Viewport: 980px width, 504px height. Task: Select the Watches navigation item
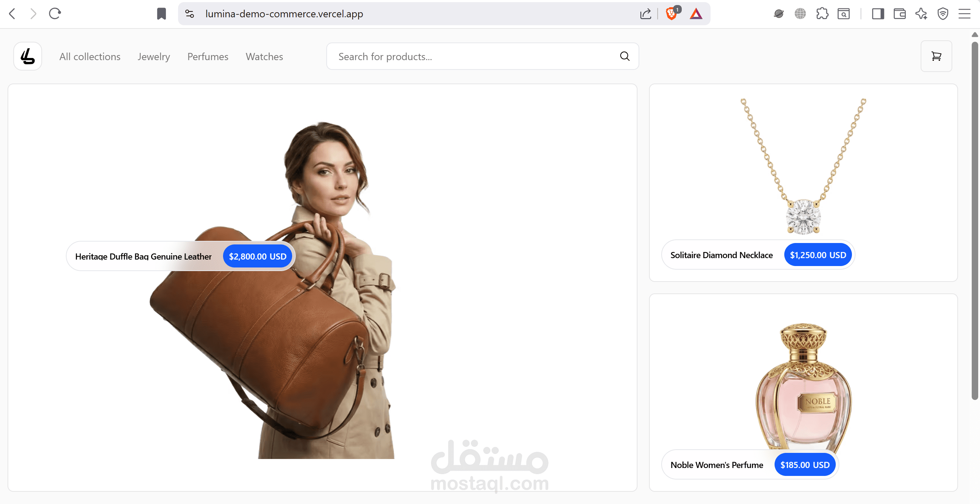coord(264,56)
